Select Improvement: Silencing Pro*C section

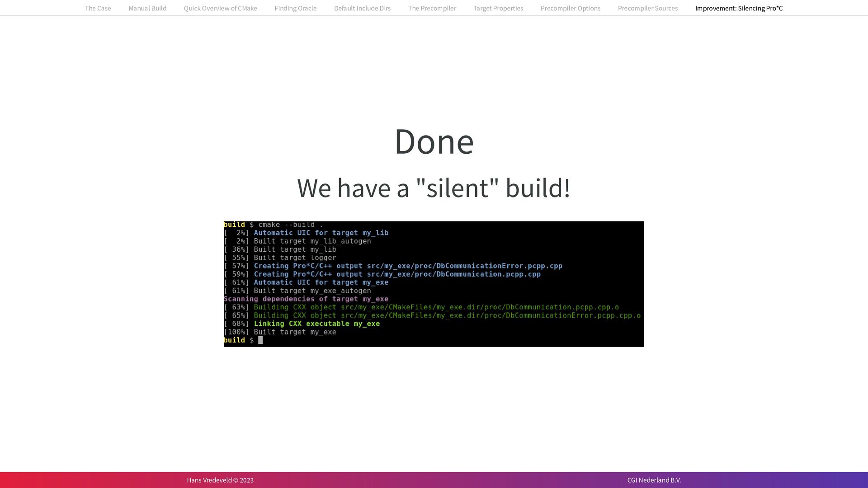[x=739, y=8]
